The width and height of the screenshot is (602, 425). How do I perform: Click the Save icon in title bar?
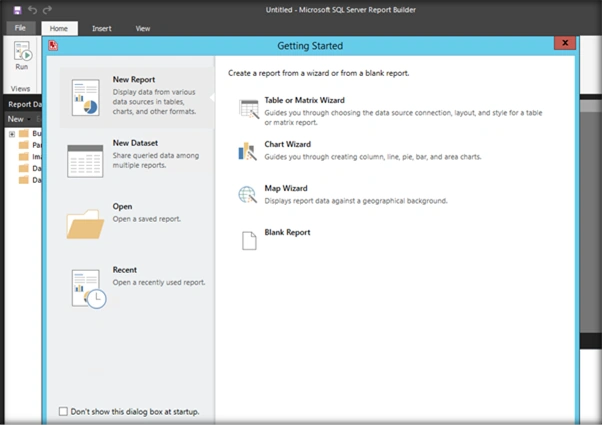click(x=17, y=10)
